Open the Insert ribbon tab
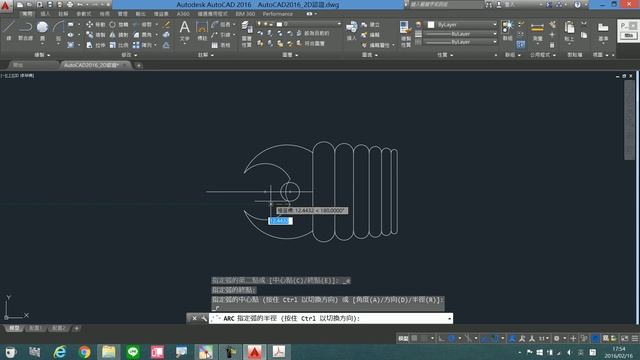 coord(45,14)
